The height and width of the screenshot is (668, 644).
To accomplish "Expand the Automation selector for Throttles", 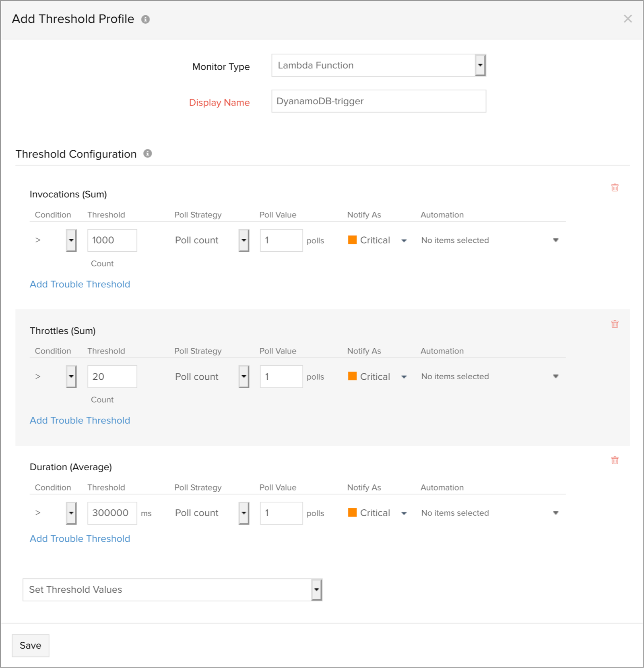I will point(556,376).
